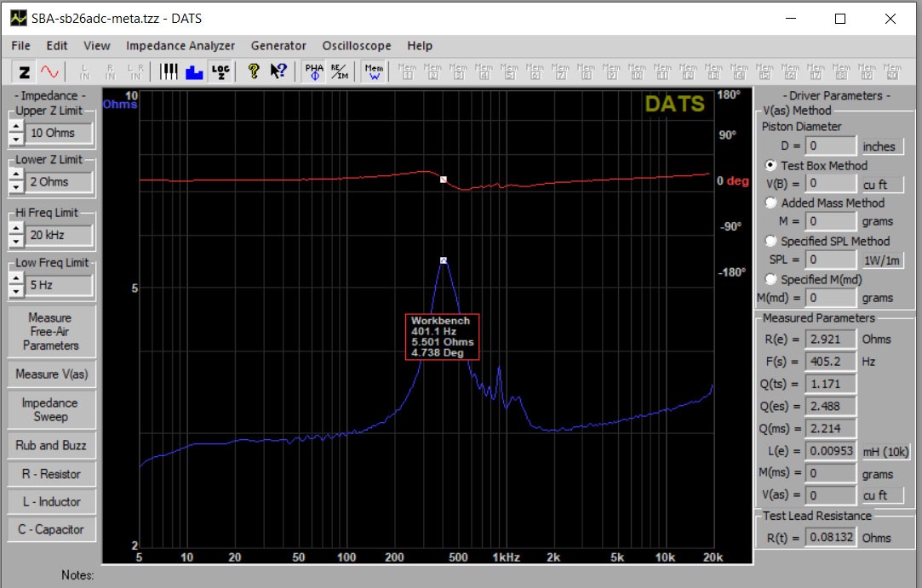Raise Low Freq Limit with up arrow
Screen dimensions: 922x588
(16, 278)
